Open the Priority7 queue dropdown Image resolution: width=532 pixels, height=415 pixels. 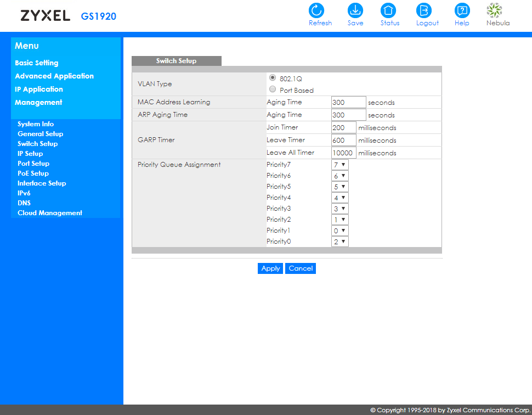tap(339, 165)
